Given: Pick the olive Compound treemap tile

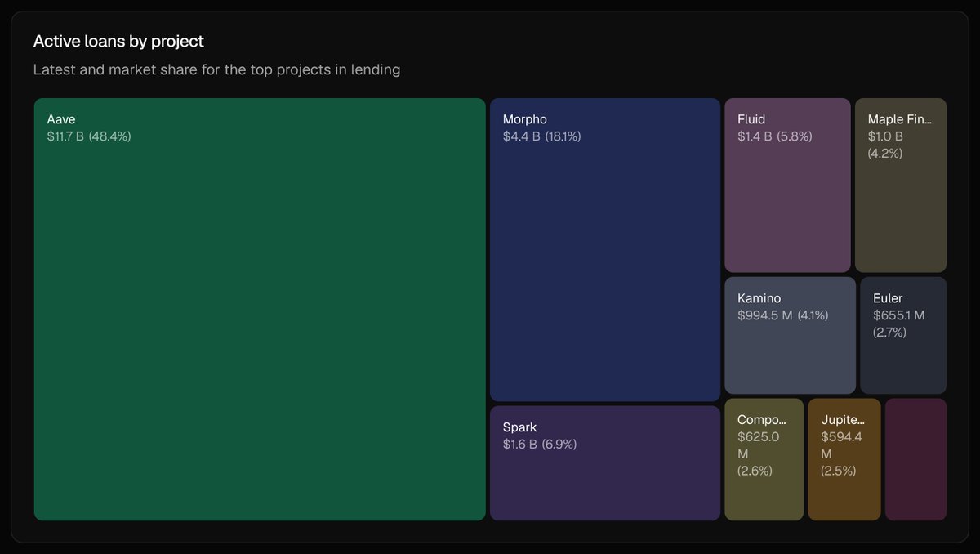Looking at the screenshot, I should pos(764,459).
